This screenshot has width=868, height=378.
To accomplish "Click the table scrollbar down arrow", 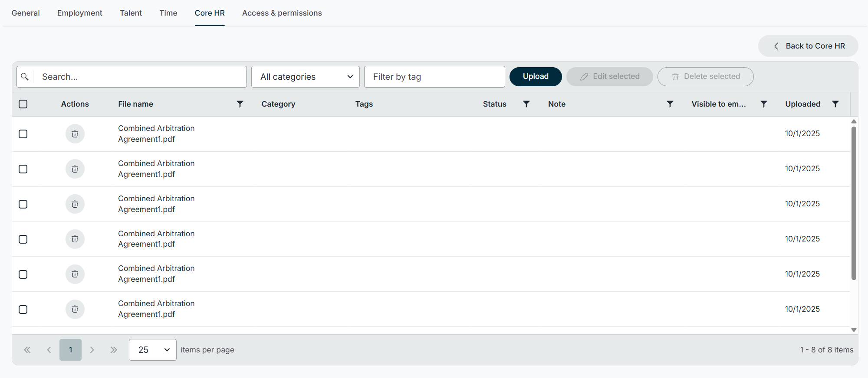I will 854,330.
